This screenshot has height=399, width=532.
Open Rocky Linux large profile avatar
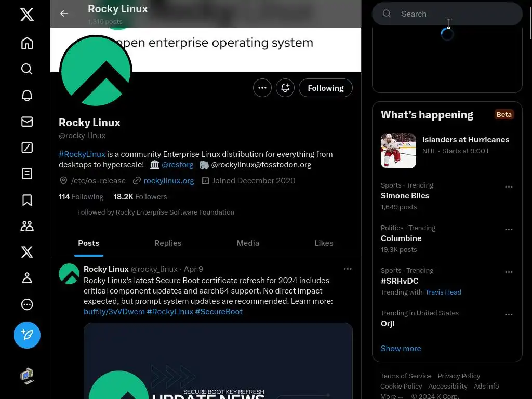[96, 71]
